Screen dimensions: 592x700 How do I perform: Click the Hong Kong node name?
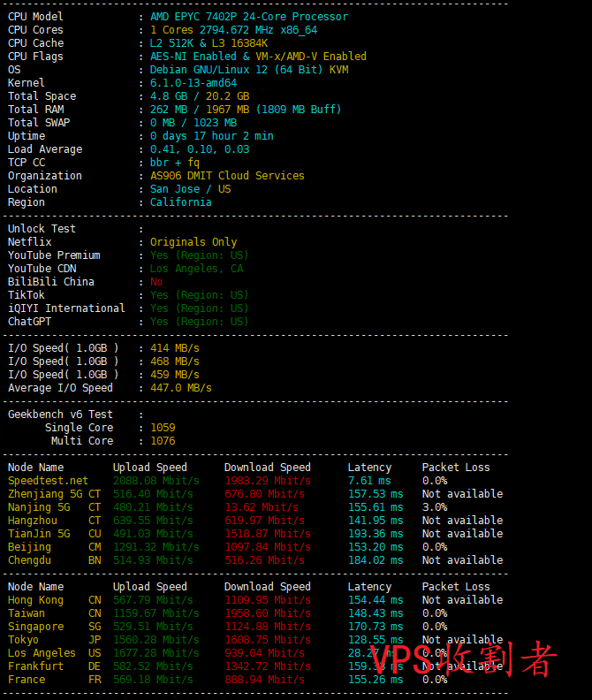pos(35,600)
